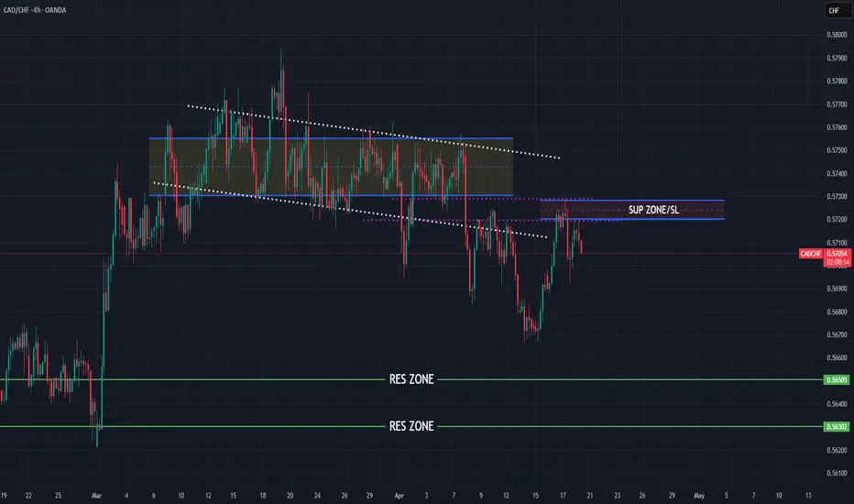This screenshot has width=854, height=504.
Task: Click the 0.58000 price axis label
Action: (837, 34)
